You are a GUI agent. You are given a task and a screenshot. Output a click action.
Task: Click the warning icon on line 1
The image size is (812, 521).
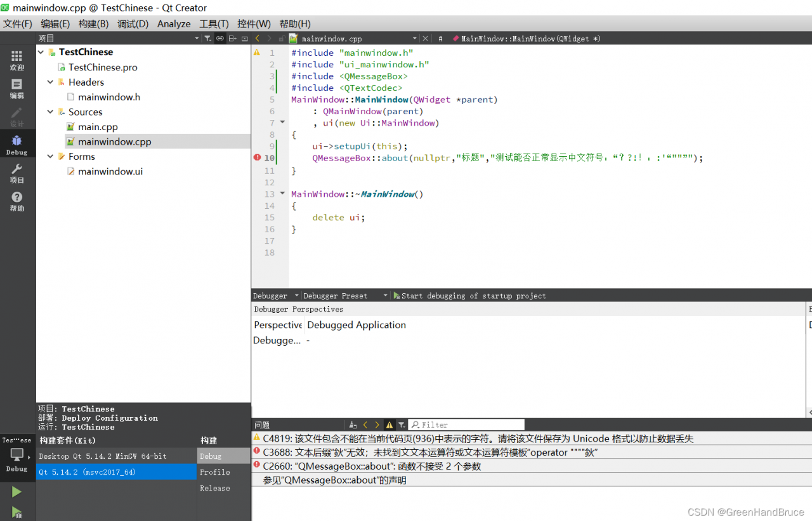[x=257, y=53]
